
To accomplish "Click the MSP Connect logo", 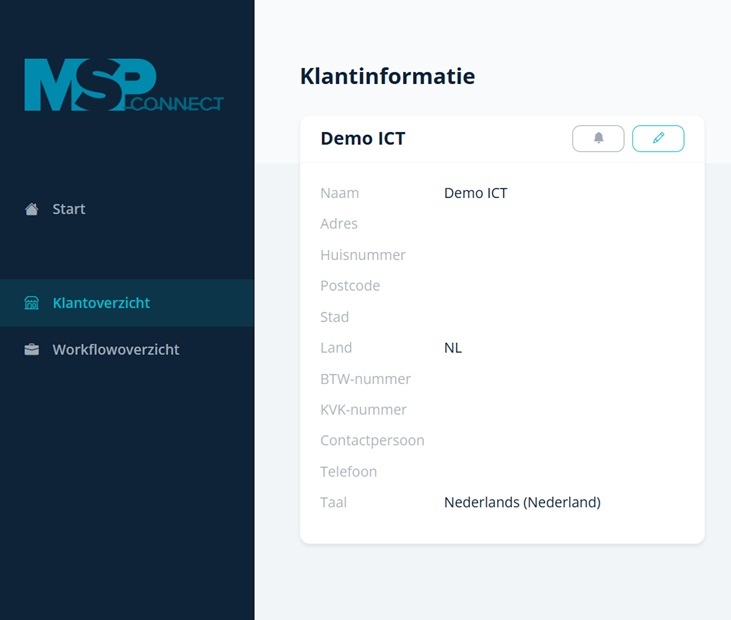I will [124, 85].
